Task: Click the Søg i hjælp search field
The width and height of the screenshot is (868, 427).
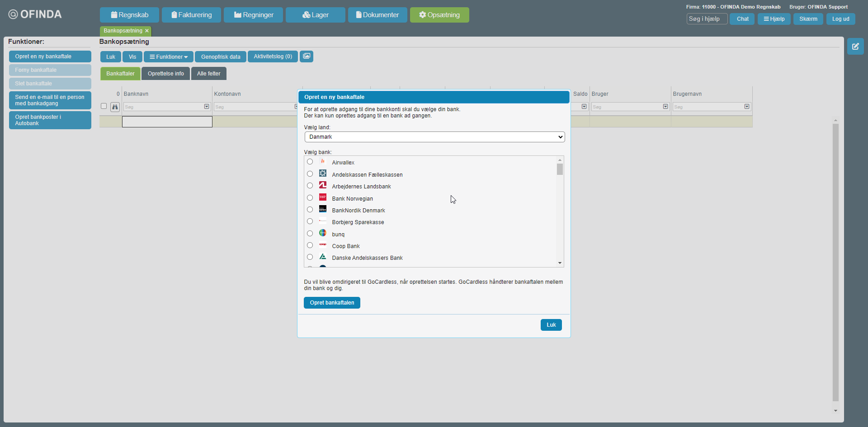Action: (x=707, y=19)
